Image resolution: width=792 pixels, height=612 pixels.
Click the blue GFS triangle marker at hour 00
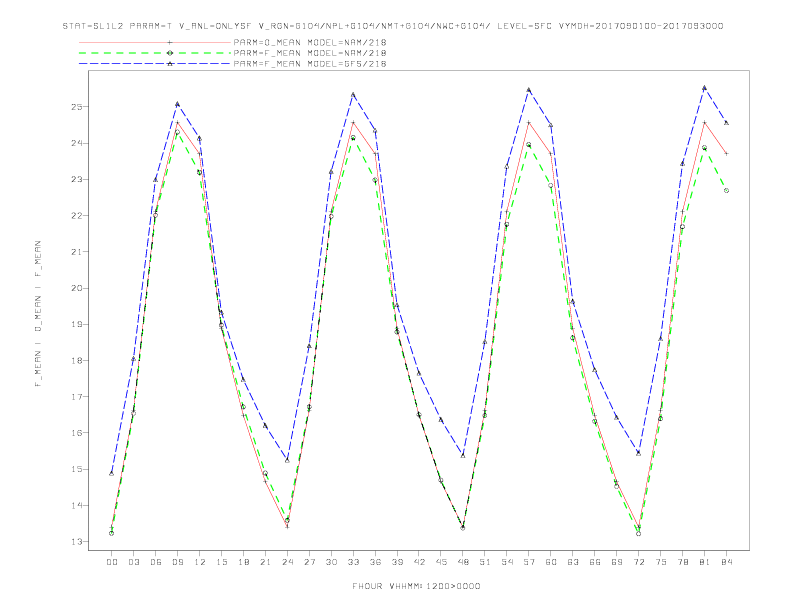[112, 473]
